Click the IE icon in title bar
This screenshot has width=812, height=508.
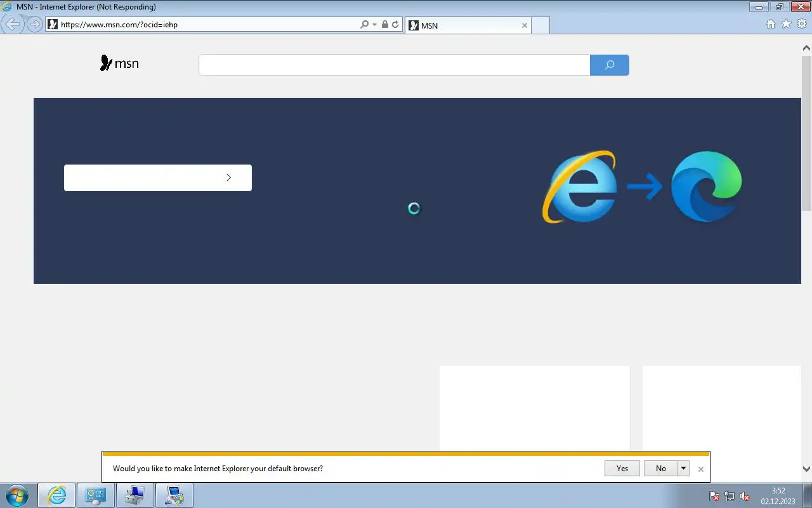point(7,7)
